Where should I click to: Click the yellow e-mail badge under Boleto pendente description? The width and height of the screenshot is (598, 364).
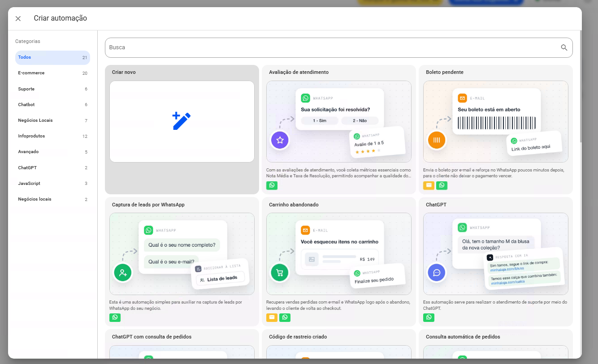click(429, 185)
